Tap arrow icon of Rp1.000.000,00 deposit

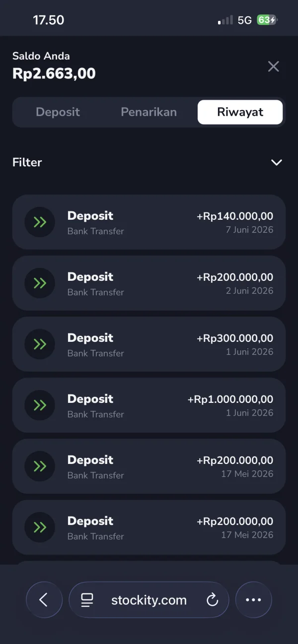(x=40, y=405)
